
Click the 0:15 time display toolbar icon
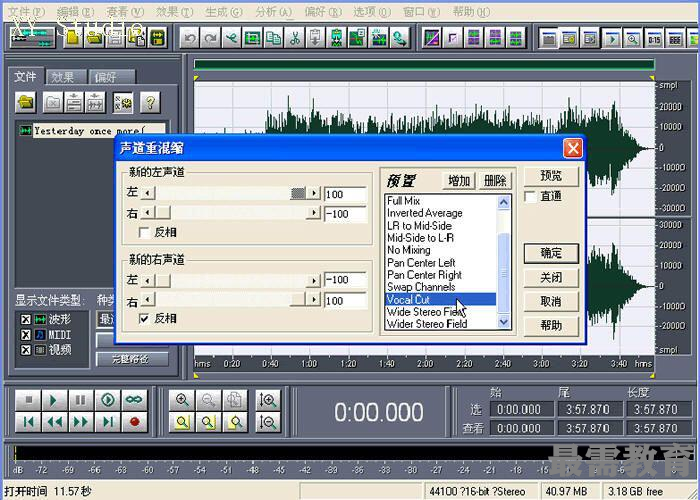pyautogui.click(x=654, y=39)
